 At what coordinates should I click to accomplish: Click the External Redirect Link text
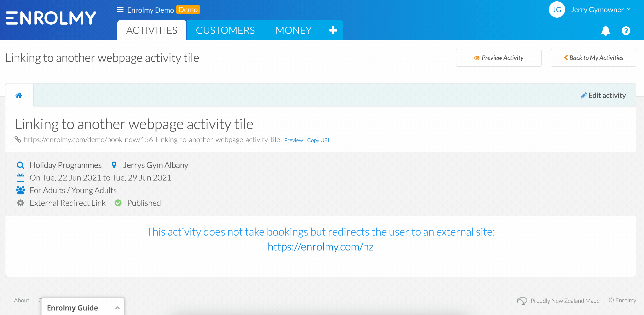coord(67,203)
